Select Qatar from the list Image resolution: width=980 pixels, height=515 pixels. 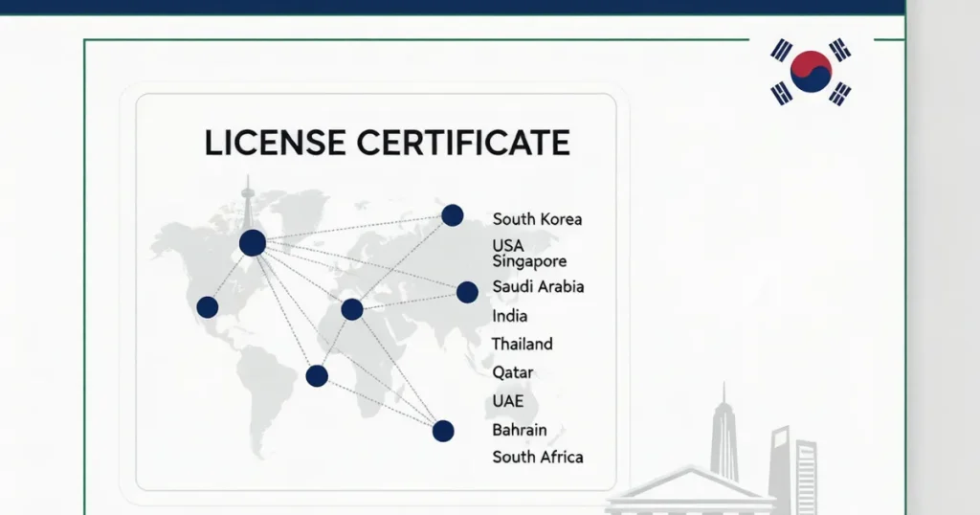point(513,373)
